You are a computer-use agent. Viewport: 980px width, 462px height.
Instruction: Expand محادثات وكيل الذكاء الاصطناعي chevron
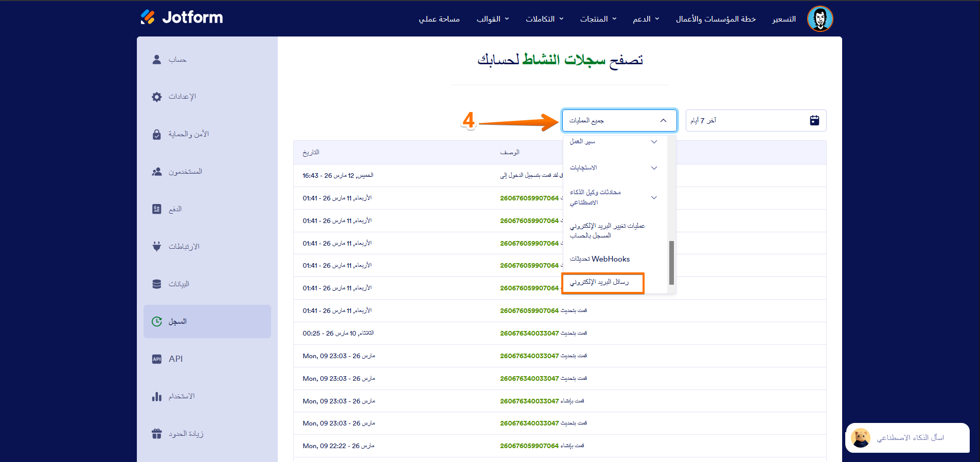tap(654, 198)
